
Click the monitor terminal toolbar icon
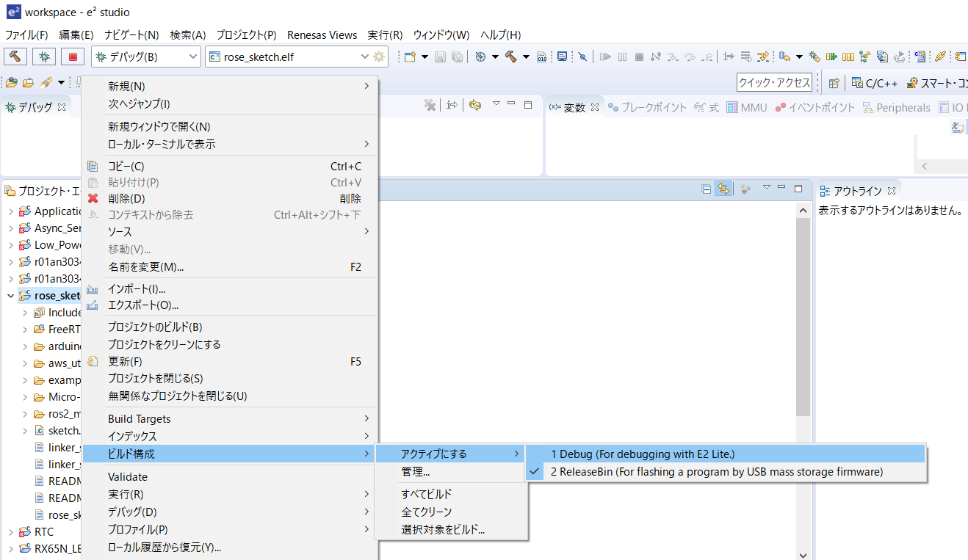point(562,57)
